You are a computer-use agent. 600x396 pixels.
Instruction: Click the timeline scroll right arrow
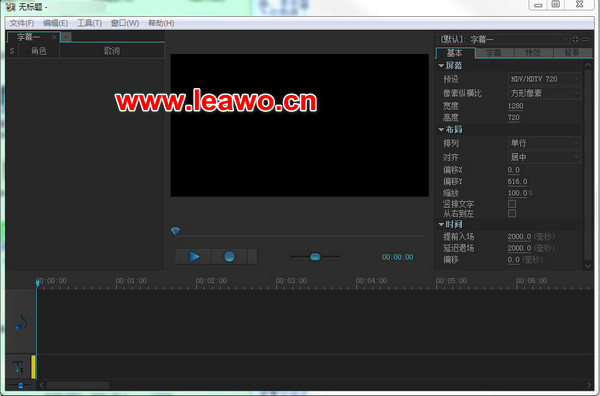click(589, 385)
